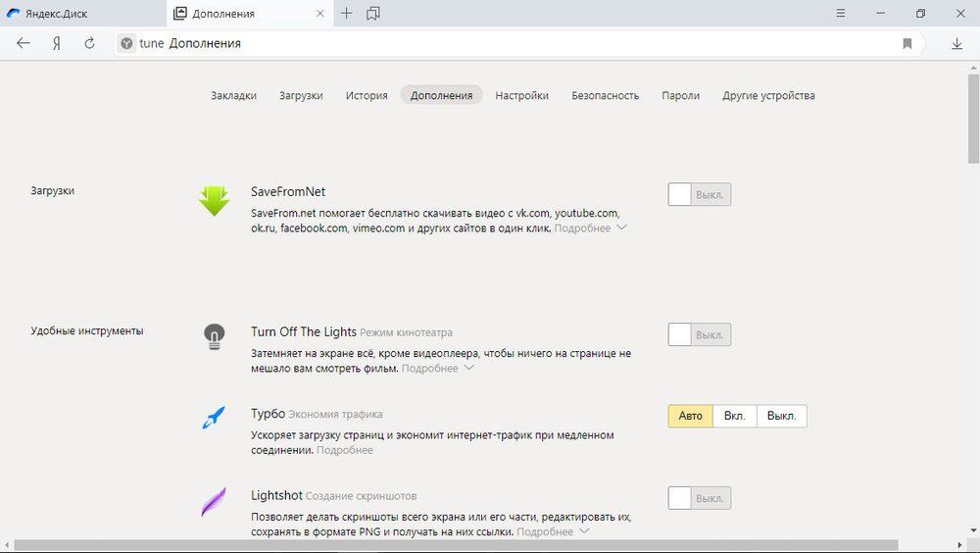Select Вкл. mode for Турбо
980x553 pixels.
click(x=734, y=416)
